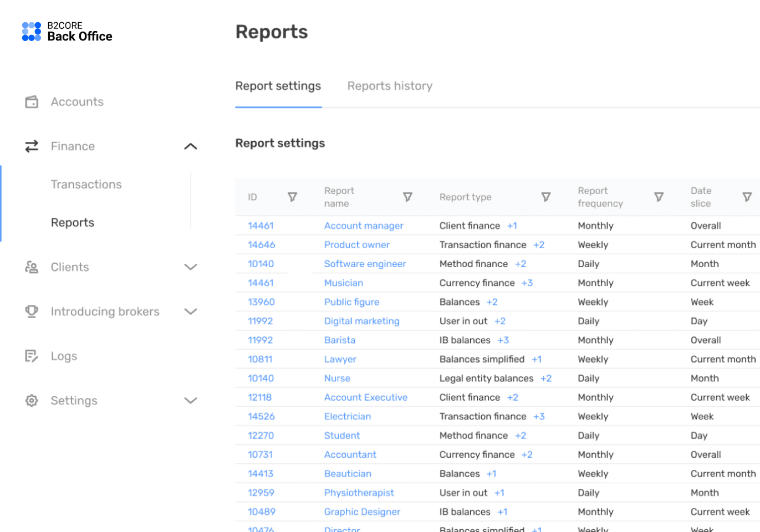Open the Report frequency column filter
Image resolution: width=760 pixels, height=532 pixels.
pyautogui.click(x=659, y=197)
